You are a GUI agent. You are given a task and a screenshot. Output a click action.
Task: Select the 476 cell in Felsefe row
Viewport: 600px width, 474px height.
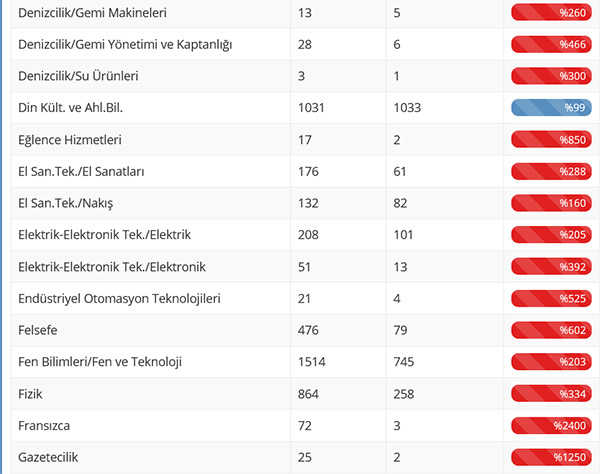click(x=308, y=330)
